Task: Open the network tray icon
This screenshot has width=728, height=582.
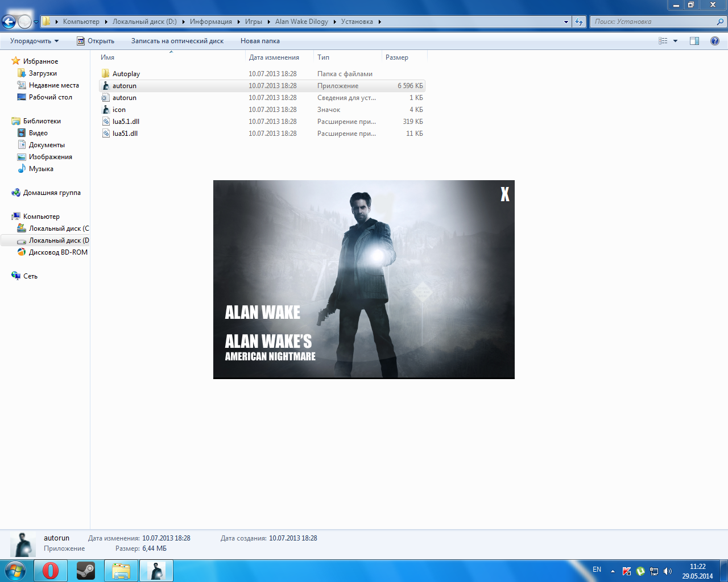Action: coord(654,571)
